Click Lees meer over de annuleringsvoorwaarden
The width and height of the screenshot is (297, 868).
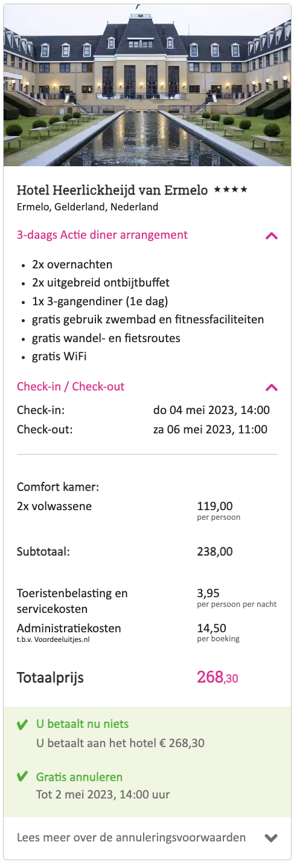[x=131, y=838]
